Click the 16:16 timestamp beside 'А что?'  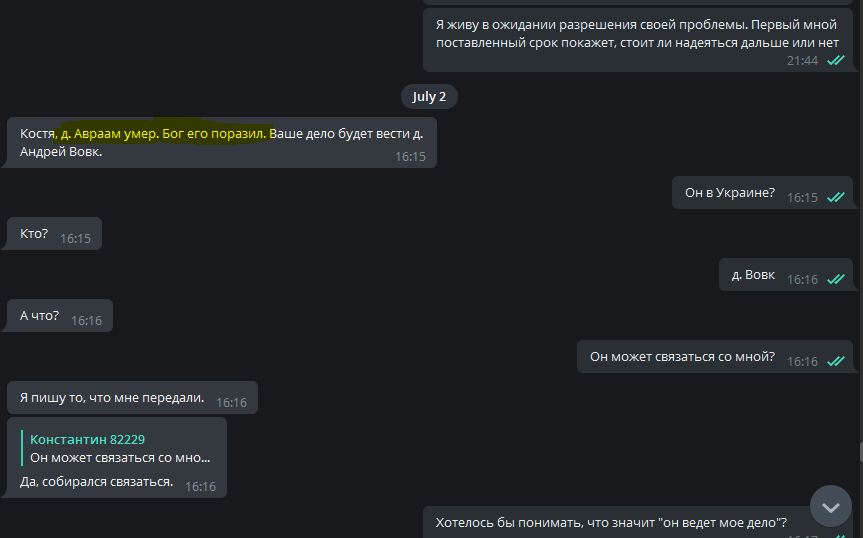click(x=86, y=321)
